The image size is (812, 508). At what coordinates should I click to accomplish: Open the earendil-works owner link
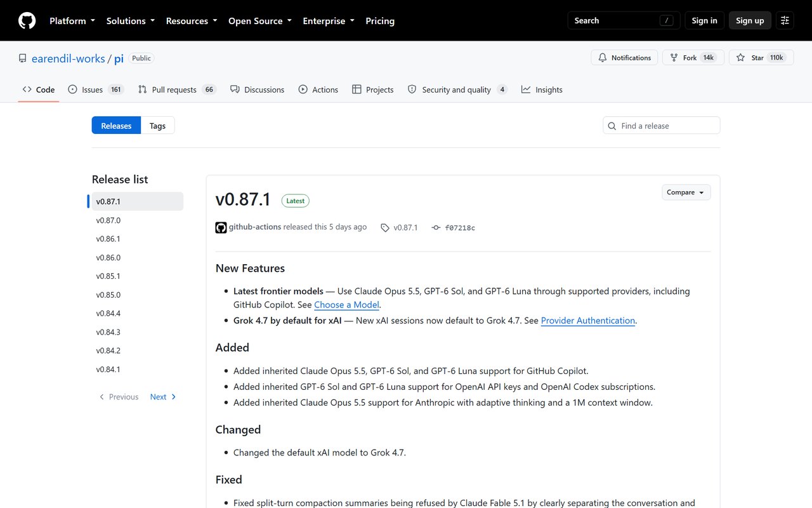69,58
